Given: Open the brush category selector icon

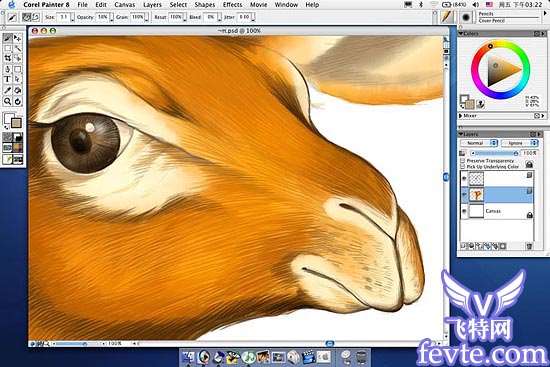Looking at the screenshot, I should [x=447, y=17].
